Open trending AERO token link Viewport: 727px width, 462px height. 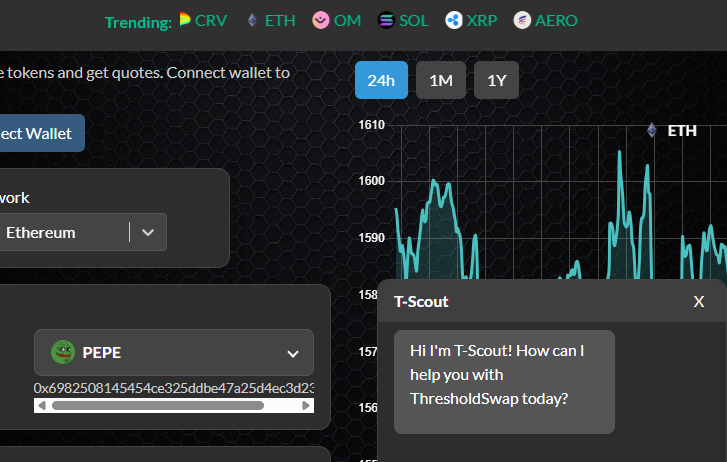click(546, 20)
